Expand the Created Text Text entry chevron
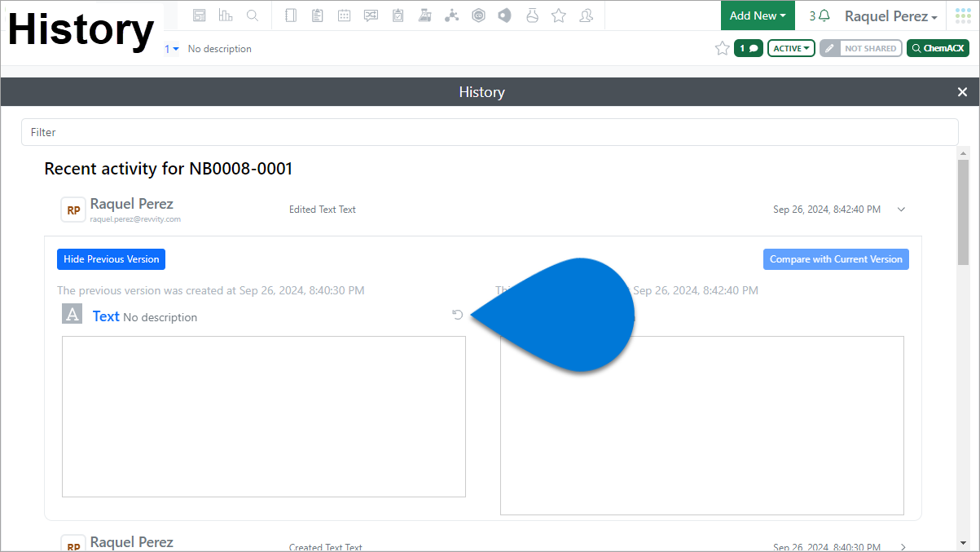980x552 pixels. 903,547
